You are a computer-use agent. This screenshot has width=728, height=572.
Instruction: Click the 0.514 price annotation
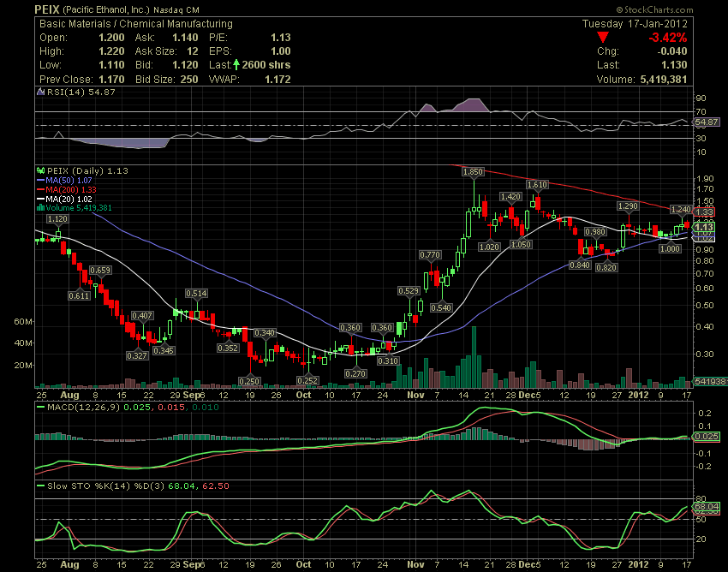pos(196,294)
